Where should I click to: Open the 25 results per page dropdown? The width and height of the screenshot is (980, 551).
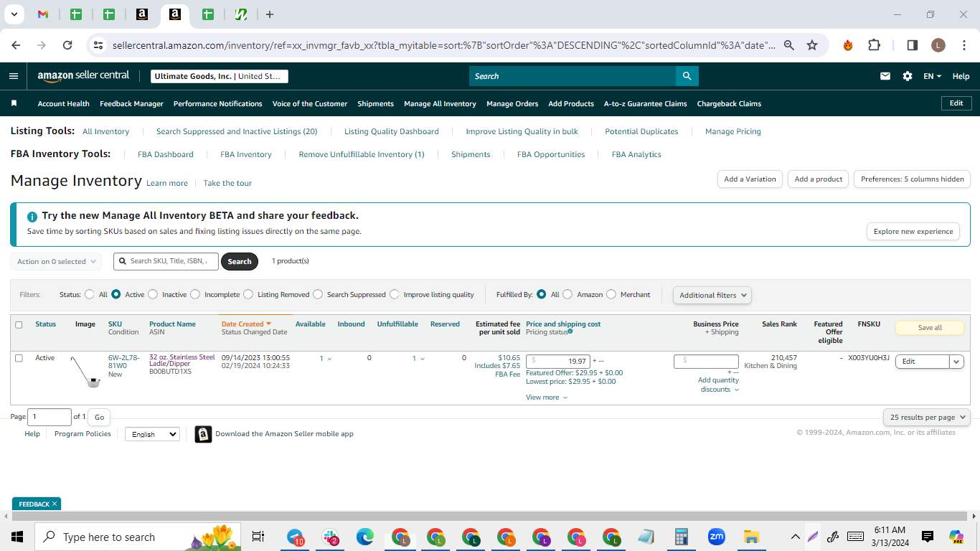[x=926, y=417]
